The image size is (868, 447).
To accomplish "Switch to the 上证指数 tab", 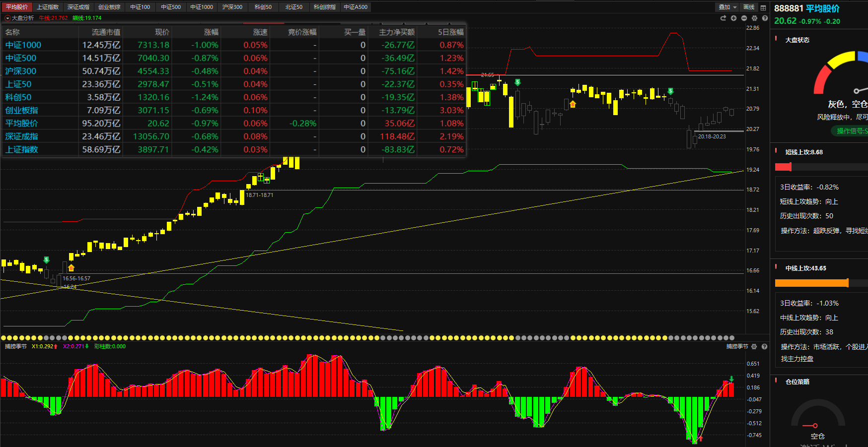I will tap(48, 7).
